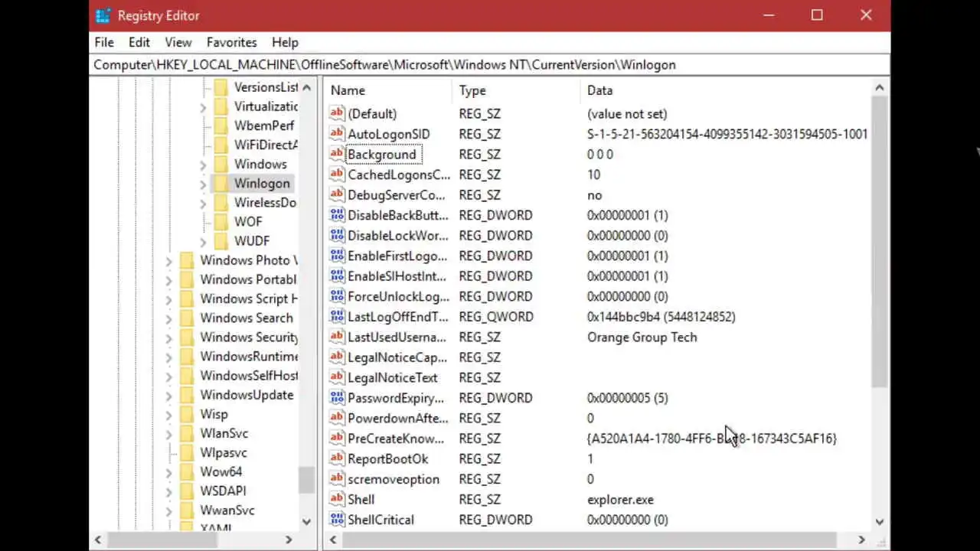Image resolution: width=980 pixels, height=551 pixels.
Task: Select the WSDAPI tree item
Action: pos(223,491)
